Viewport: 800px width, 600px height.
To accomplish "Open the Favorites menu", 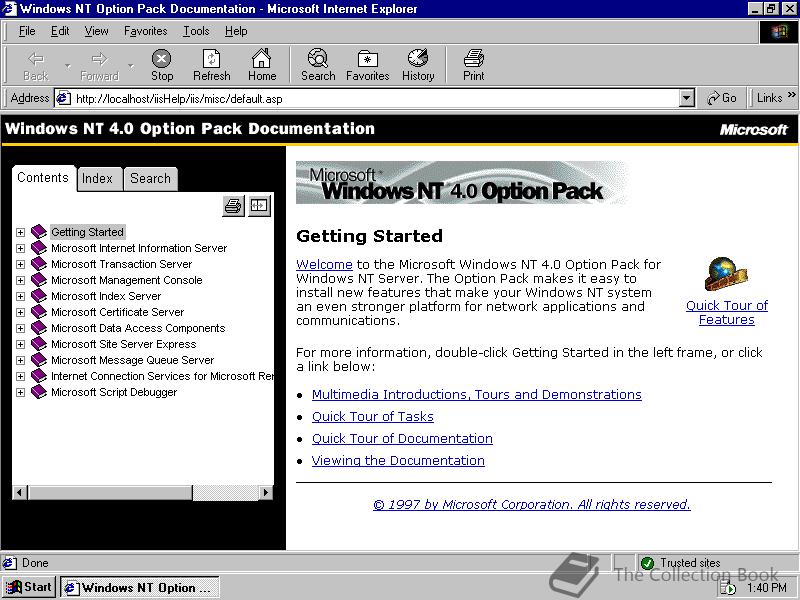I will 145,31.
